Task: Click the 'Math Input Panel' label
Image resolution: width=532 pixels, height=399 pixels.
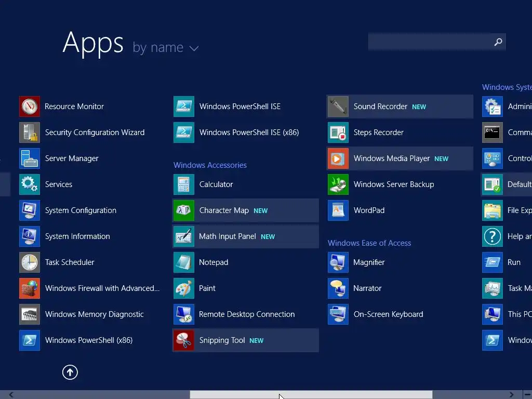Action: [228, 236]
